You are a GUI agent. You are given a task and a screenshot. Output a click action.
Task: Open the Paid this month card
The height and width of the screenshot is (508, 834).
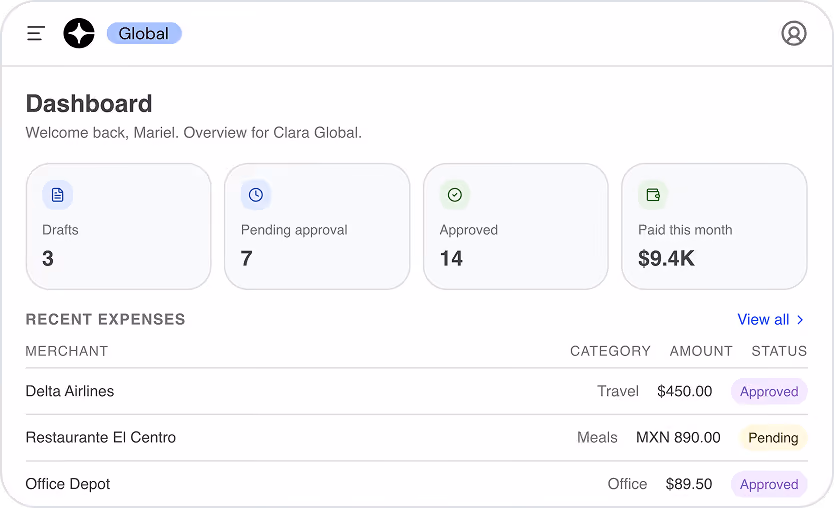[714, 227]
